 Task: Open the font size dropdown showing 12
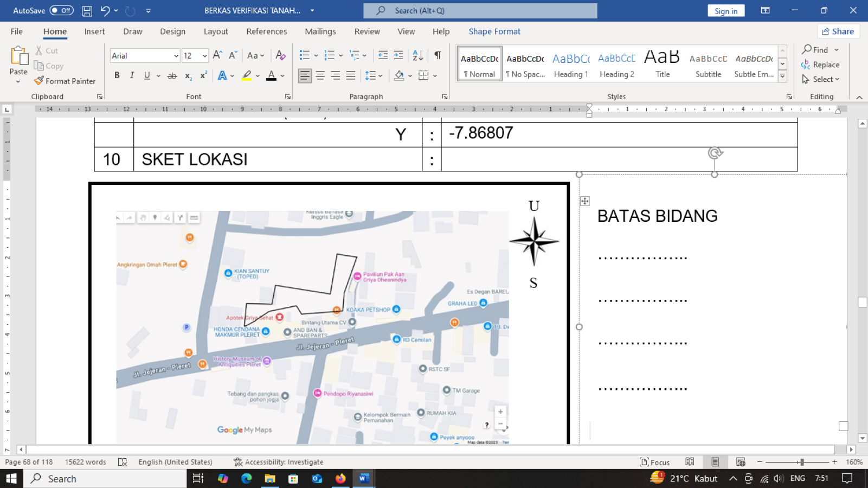coord(204,56)
